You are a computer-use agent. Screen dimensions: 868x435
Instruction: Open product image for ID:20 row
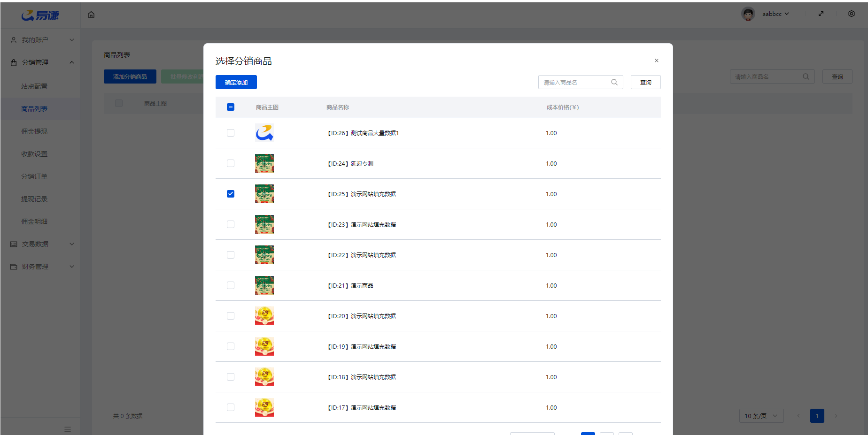click(264, 316)
